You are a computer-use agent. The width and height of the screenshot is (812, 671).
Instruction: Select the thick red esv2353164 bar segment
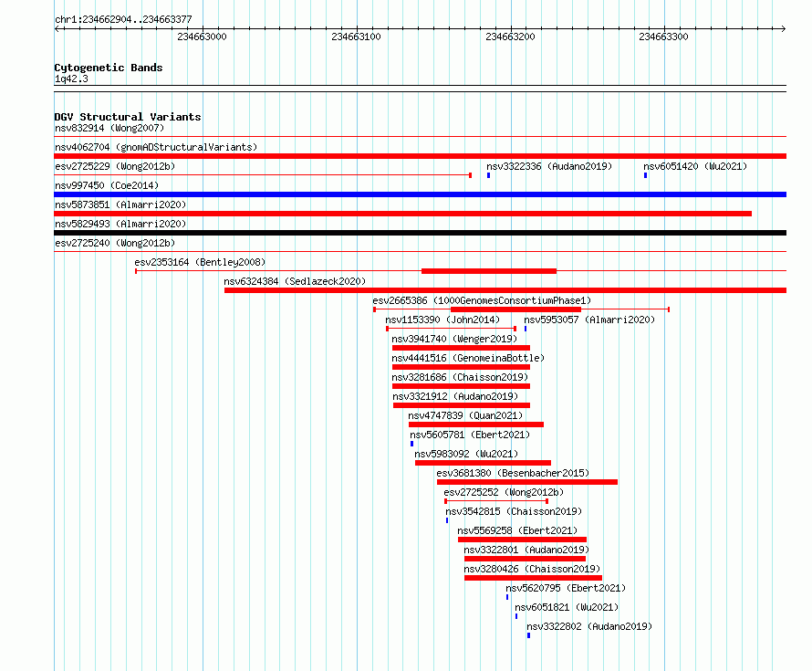pos(489,271)
